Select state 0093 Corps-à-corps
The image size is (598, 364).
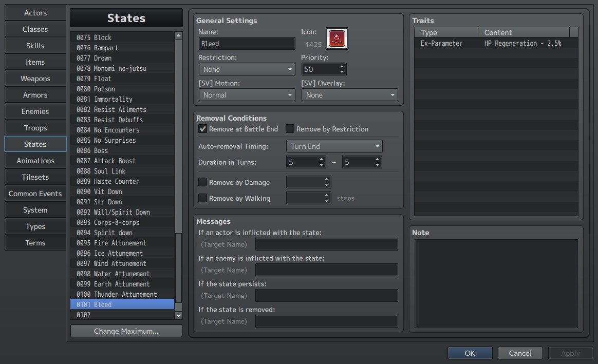click(122, 222)
